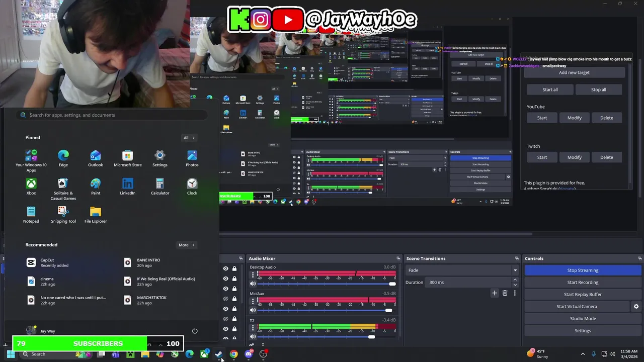Toggle the uppermost source visibility eye
Image resolution: width=644 pixels, height=362 pixels.
[225, 268]
